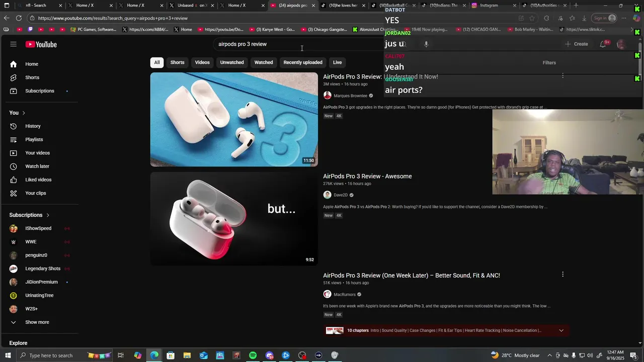
Task: Open the Dave2D channel avatar
Action: click(x=328, y=195)
